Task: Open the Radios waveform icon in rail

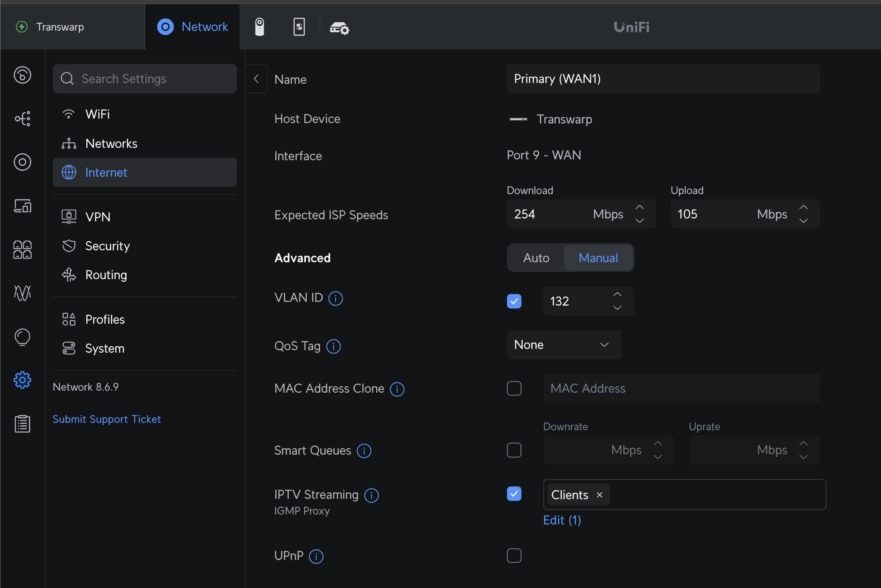Action: tap(22, 293)
